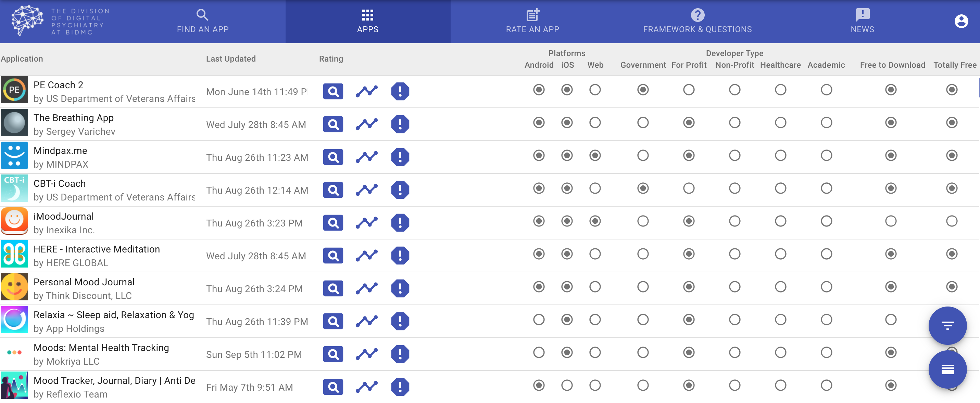Sort by the Application column header
Image resolution: width=980 pixels, height=403 pixels.
(x=22, y=59)
